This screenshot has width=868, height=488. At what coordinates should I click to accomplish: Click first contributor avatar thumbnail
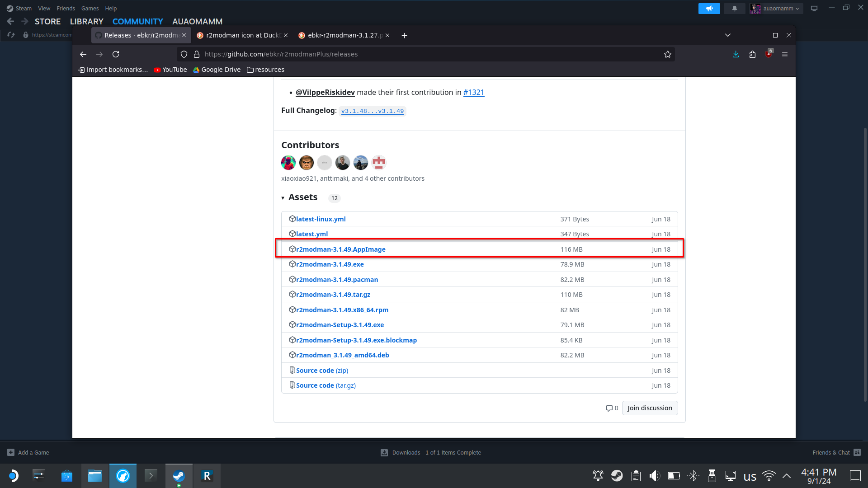(288, 162)
